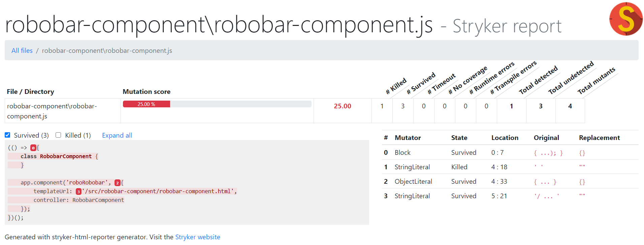644x245 pixels.
Task: Click the # No coverage column header
Action: [468, 80]
